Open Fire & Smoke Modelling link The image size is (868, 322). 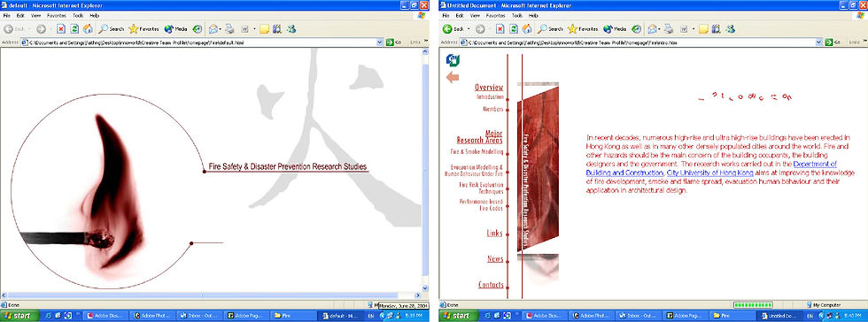point(477,151)
